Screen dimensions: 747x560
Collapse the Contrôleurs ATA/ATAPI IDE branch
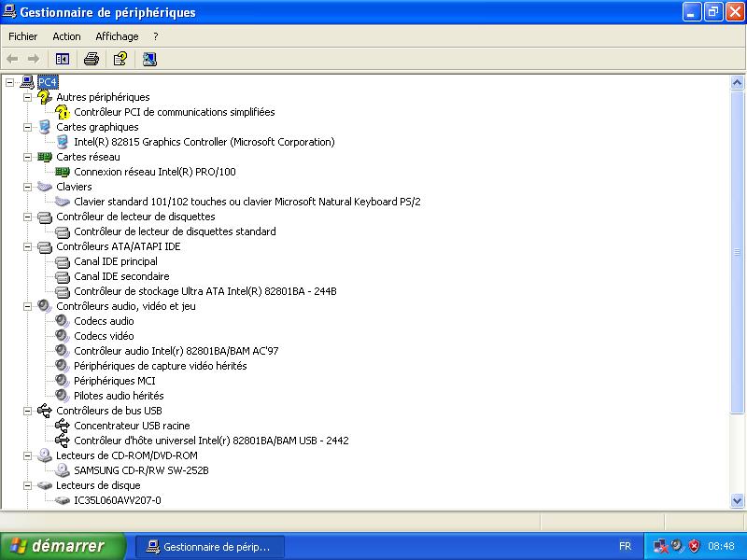pyautogui.click(x=28, y=246)
